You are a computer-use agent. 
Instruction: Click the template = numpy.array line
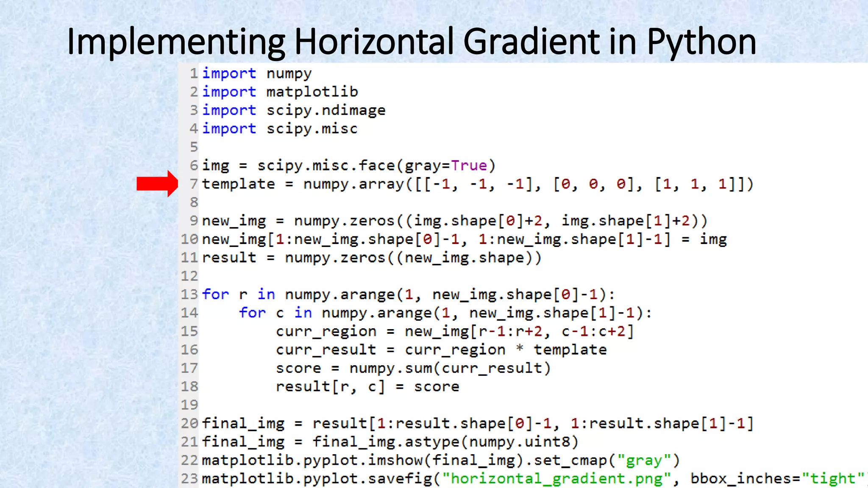point(478,184)
